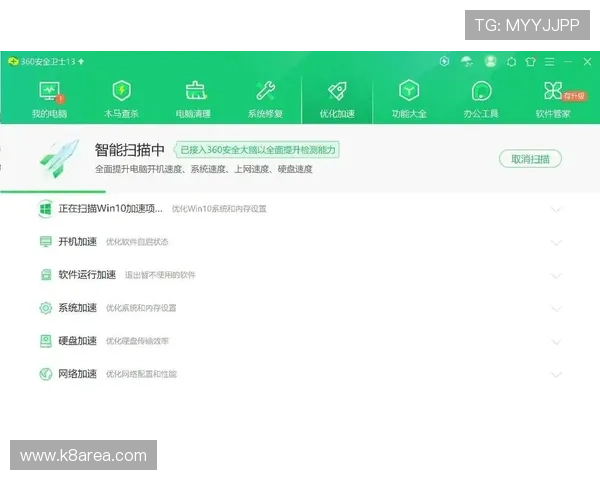This screenshot has width=600, height=480.
Task: Click 取消扫描 to cancel scanning
Action: (530, 159)
